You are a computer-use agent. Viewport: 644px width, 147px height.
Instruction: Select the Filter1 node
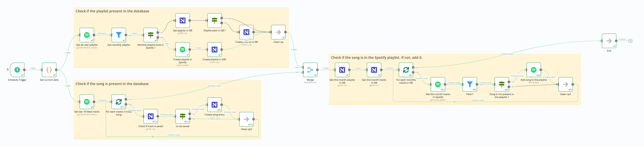[470, 84]
